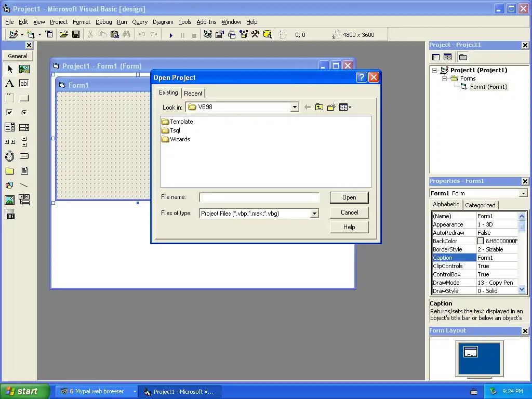Select the Wizards folder in file list
This screenshot has width=532, height=399.
[x=176, y=139]
